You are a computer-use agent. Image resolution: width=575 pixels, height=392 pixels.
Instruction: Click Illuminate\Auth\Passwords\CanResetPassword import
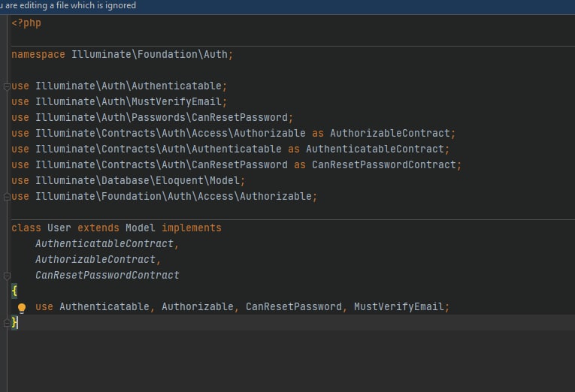[162, 118]
